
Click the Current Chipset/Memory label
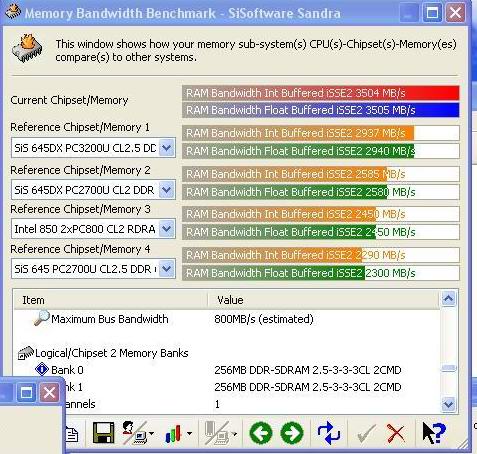click(x=69, y=100)
